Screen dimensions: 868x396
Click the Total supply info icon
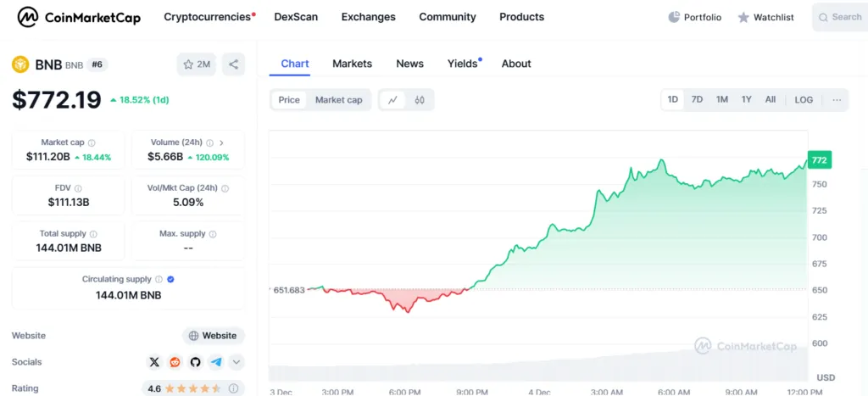[93, 234]
